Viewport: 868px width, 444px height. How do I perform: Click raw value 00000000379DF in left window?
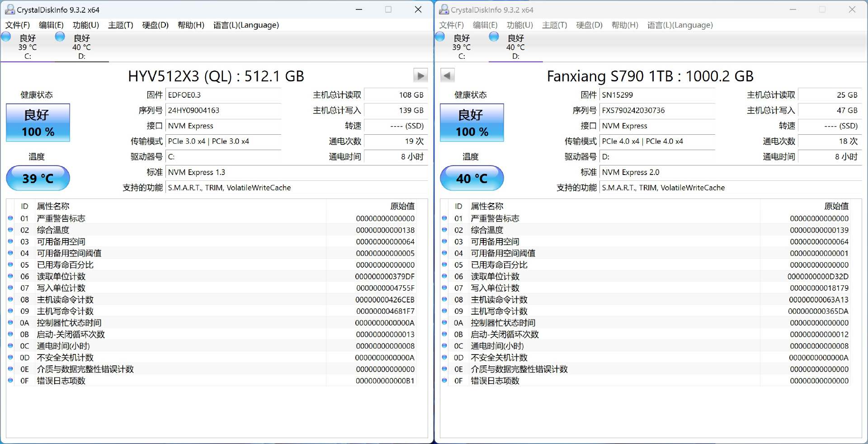click(x=385, y=276)
